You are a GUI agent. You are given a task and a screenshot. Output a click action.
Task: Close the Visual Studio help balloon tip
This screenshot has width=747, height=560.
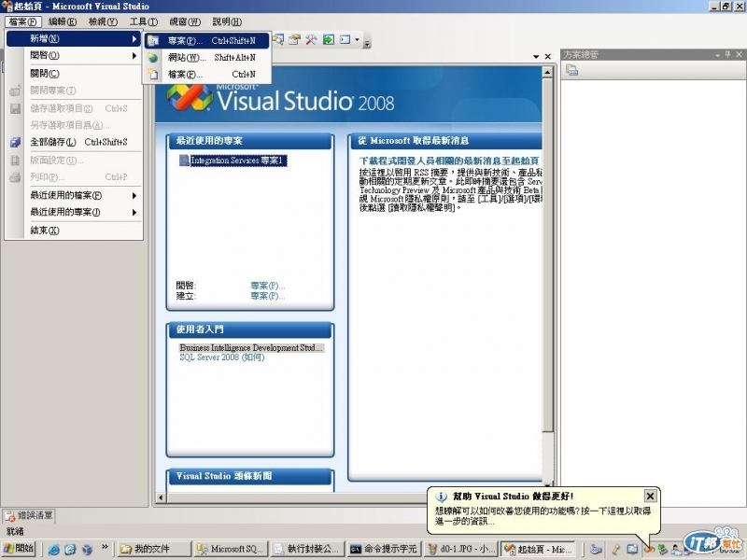pos(650,497)
